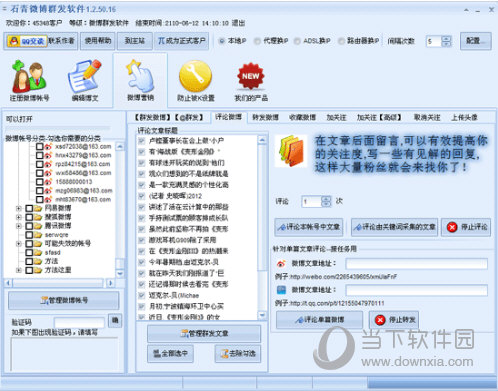Click the article list scroll-down arrow
The height and width of the screenshot is (391, 498).
point(262,315)
